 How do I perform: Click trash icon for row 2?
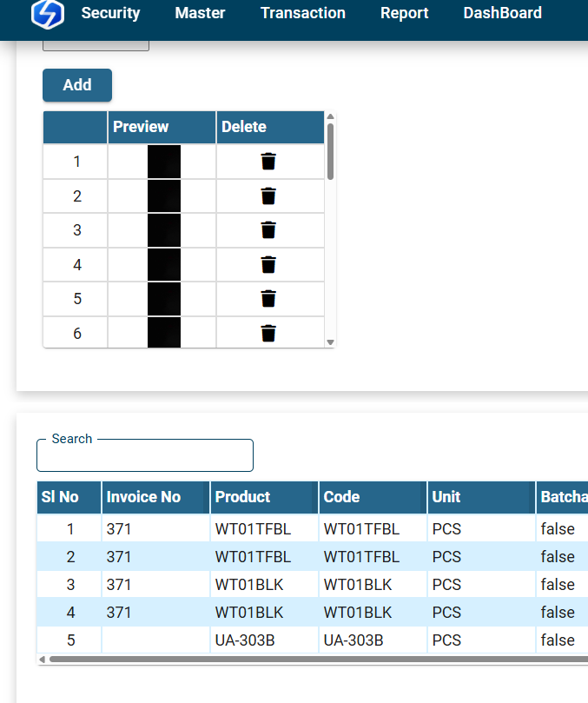coord(269,196)
